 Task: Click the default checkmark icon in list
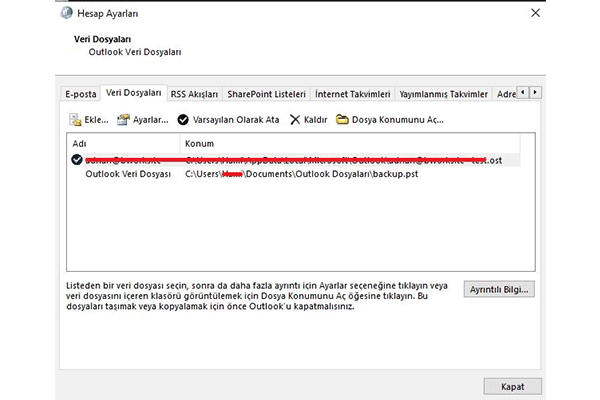click(x=77, y=160)
